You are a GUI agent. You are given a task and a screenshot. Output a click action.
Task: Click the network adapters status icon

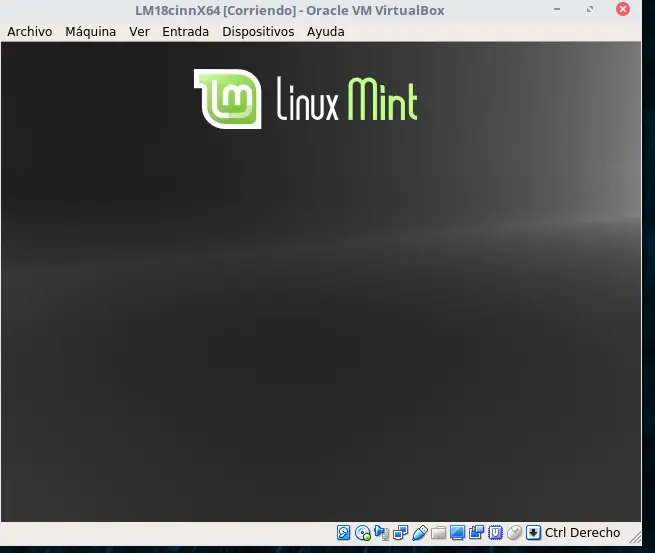[401, 533]
